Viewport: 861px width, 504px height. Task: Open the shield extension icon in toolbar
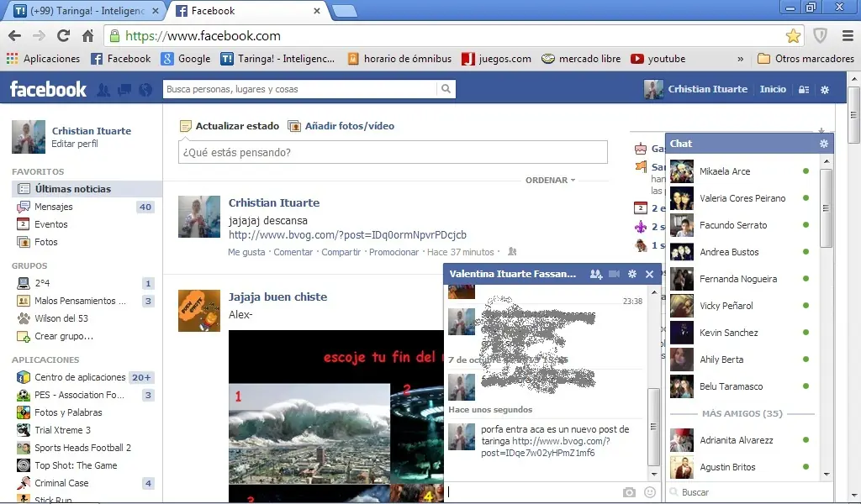tap(820, 36)
